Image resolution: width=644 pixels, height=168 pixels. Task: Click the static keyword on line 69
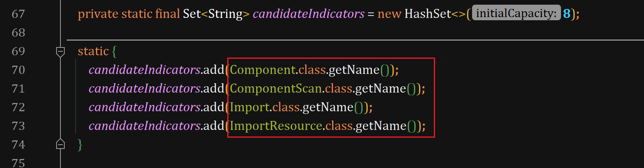coord(93,51)
